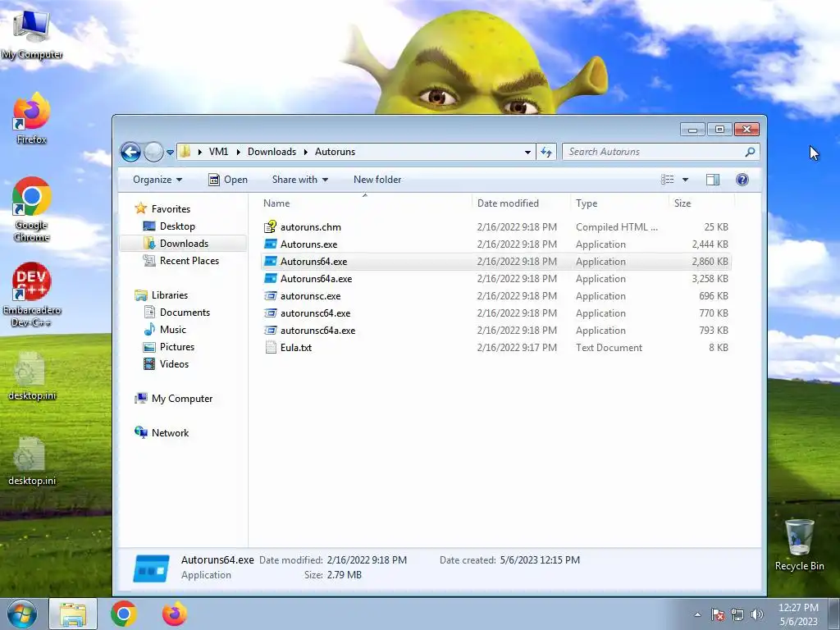Image resolution: width=840 pixels, height=630 pixels.
Task: Open the Windows Start orb
Action: point(21,614)
